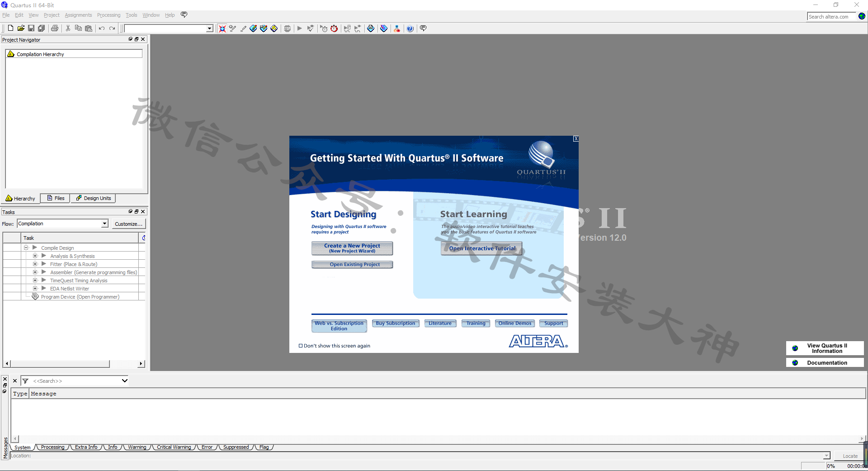Click the Undo arrow icon
868x471 pixels.
click(x=102, y=28)
